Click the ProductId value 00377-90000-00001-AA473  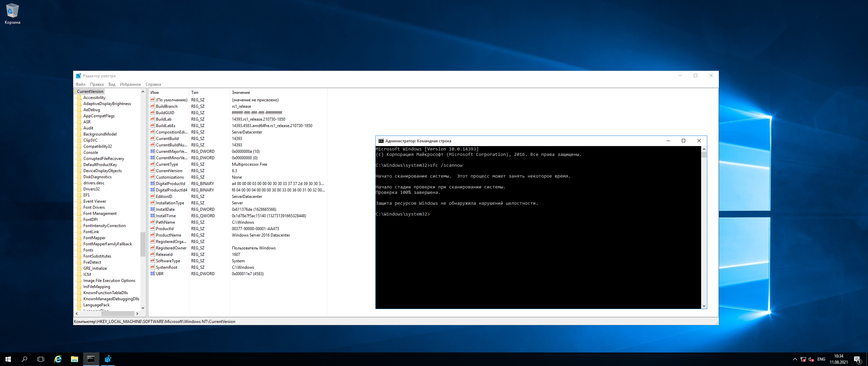coord(255,229)
